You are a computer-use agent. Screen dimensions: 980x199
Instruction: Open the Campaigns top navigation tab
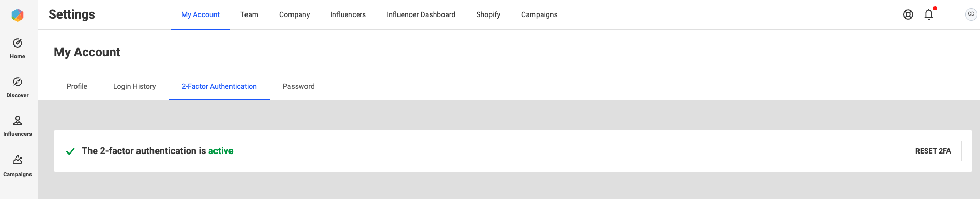pos(539,14)
